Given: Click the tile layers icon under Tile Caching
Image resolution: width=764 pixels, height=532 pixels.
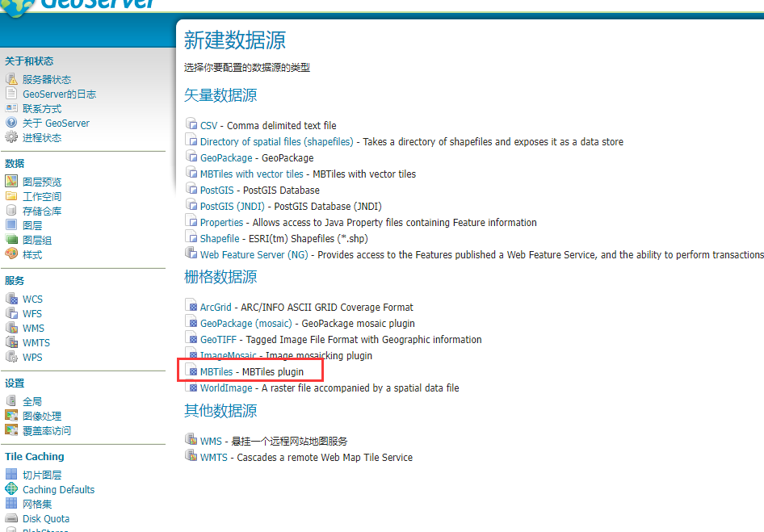Looking at the screenshot, I should 11,475.
